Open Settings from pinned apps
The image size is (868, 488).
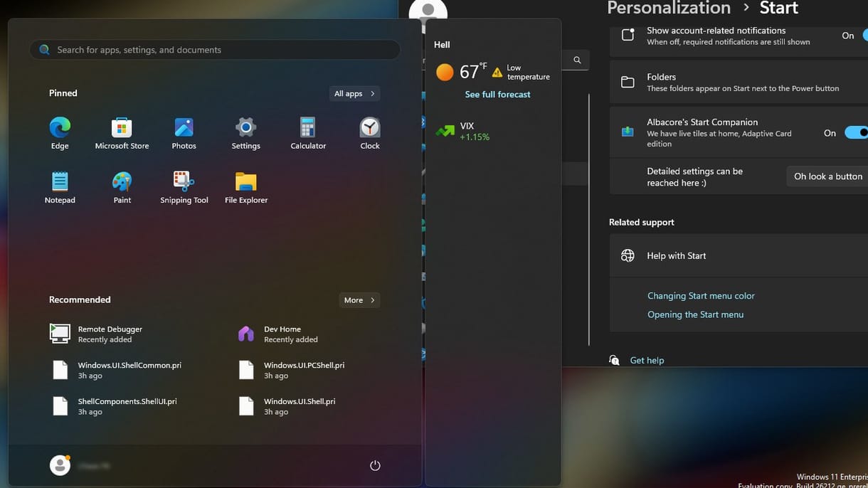(245, 133)
